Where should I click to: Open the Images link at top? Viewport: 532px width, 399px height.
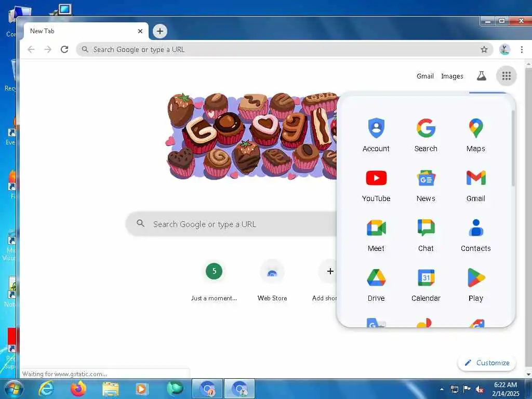click(x=452, y=76)
